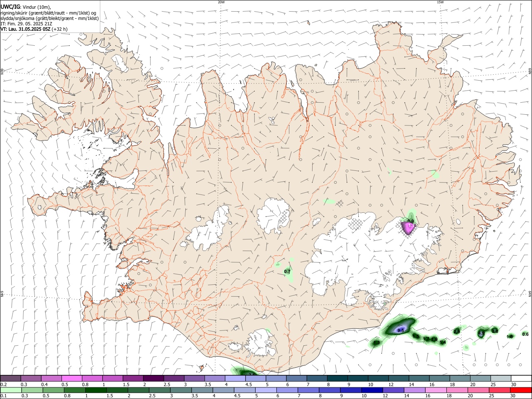Click the 1.3 precipitation value offshore

tap(377, 343)
